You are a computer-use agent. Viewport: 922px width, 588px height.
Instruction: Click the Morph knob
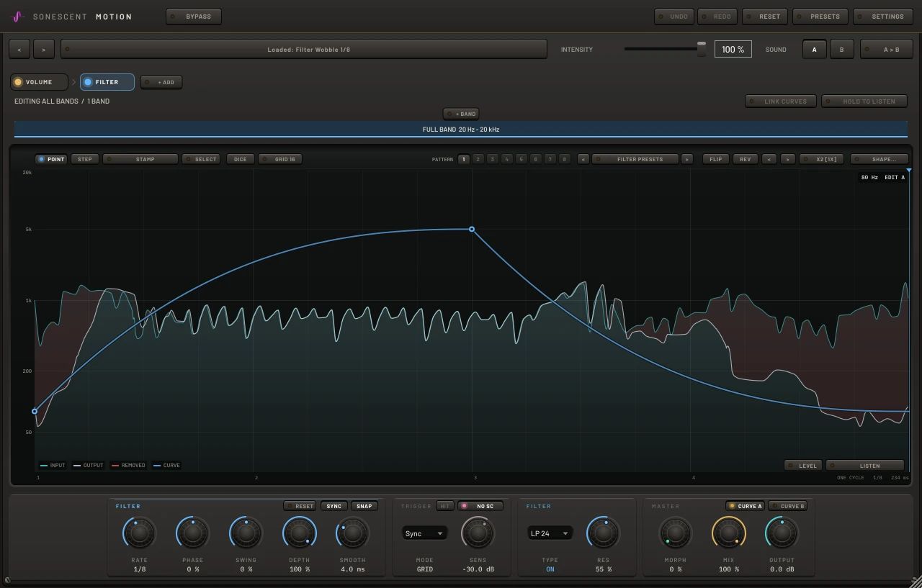[x=676, y=533]
